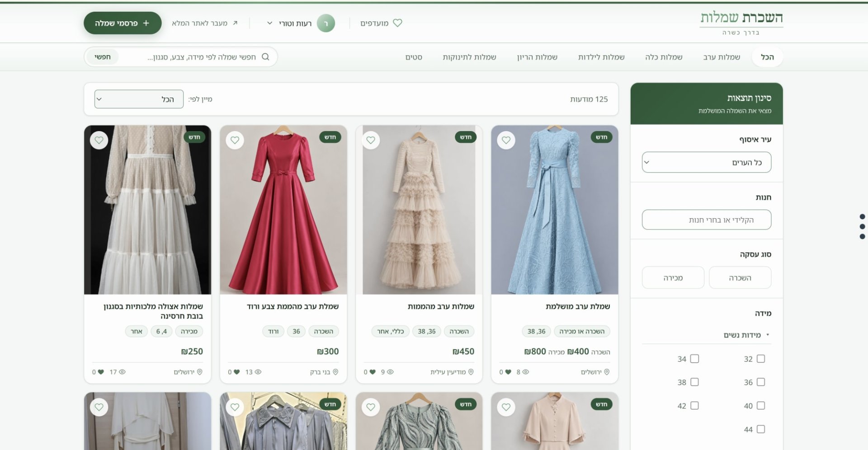Click likes heart icon on ₪300 listing
868x450 pixels.
[237, 372]
